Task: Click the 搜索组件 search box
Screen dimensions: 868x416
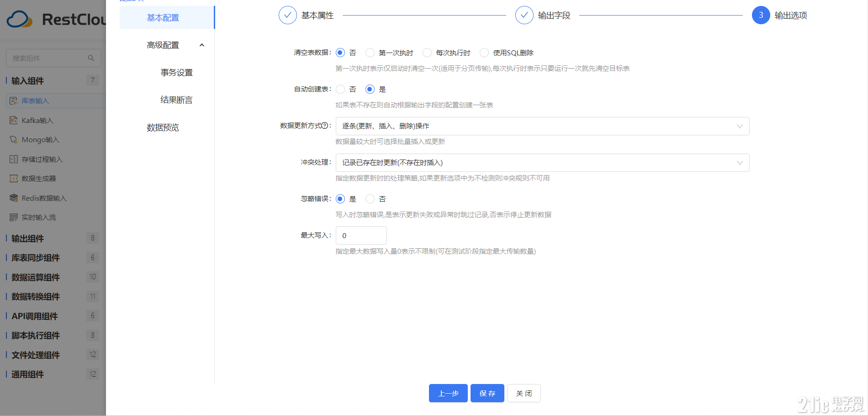Action: pyautogui.click(x=53, y=58)
